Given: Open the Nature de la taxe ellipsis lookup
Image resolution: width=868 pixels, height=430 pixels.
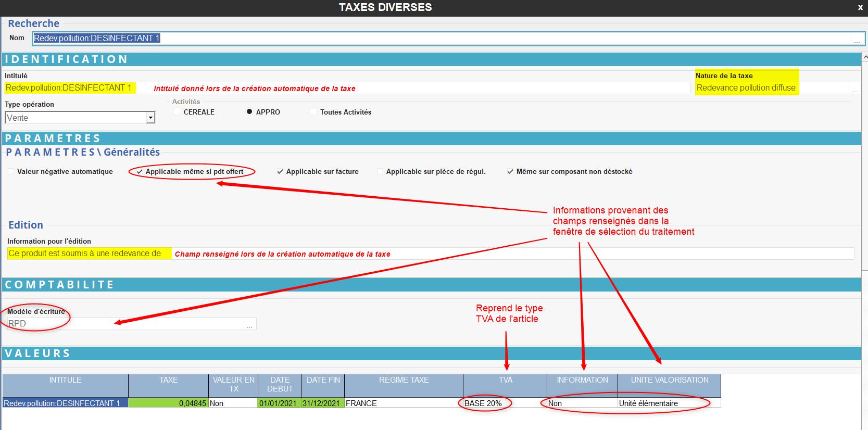Looking at the screenshot, I should click(x=854, y=89).
